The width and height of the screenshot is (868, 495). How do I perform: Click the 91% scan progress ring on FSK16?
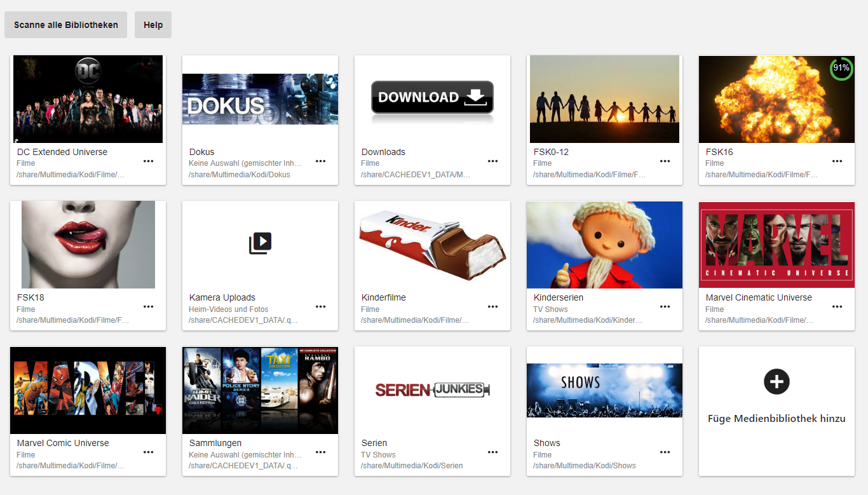[841, 68]
